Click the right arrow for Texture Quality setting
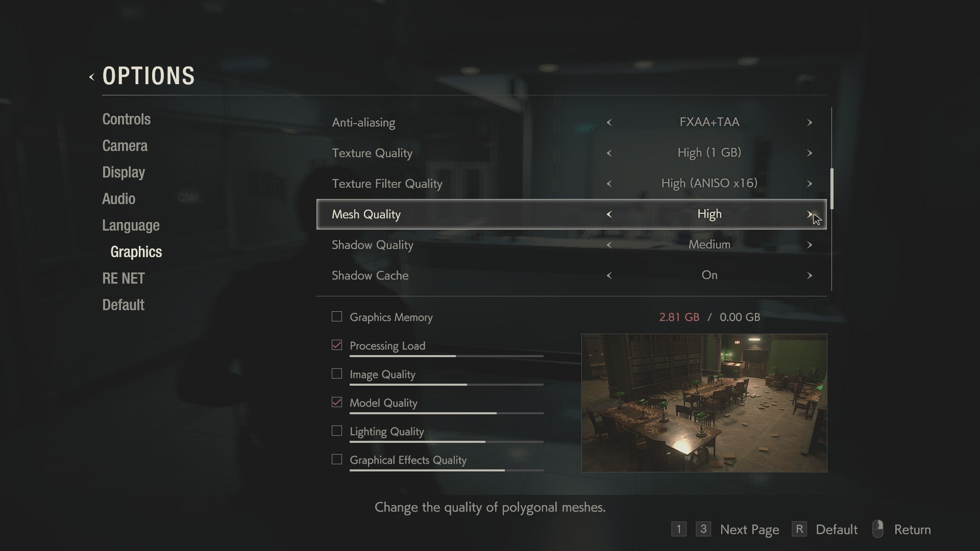This screenshot has width=980, height=551. tap(809, 153)
